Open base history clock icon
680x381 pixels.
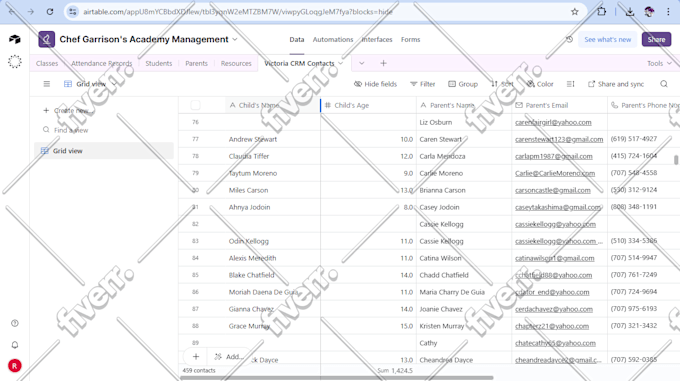[x=569, y=39]
